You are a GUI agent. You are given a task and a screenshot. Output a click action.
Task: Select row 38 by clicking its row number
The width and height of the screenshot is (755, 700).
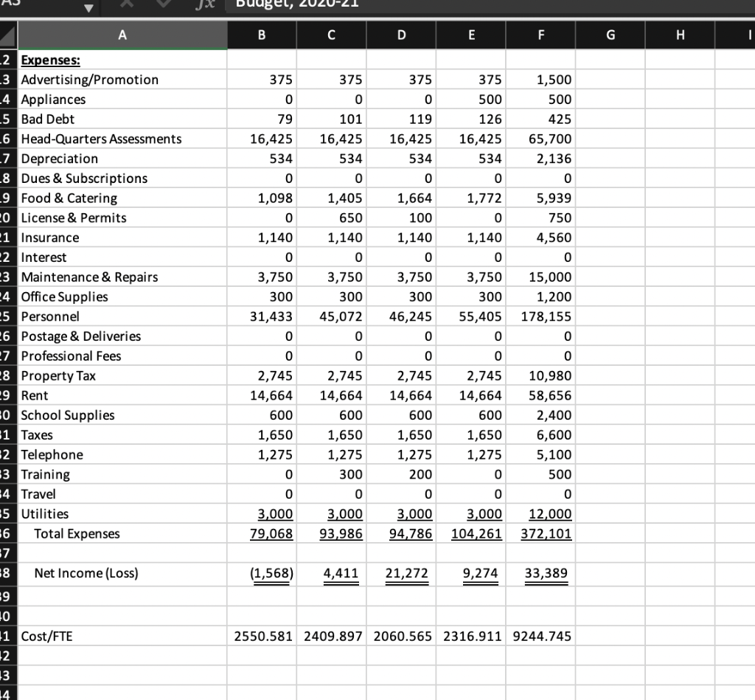(8, 573)
